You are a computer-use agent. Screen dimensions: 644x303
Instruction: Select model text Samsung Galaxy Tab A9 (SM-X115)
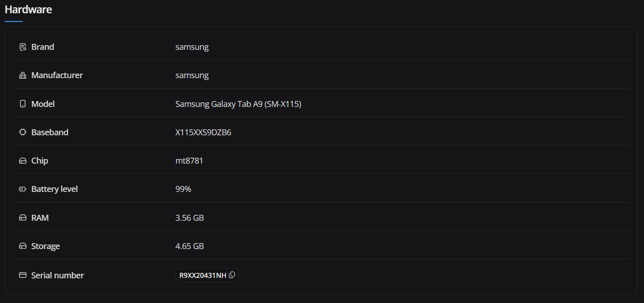pos(238,104)
